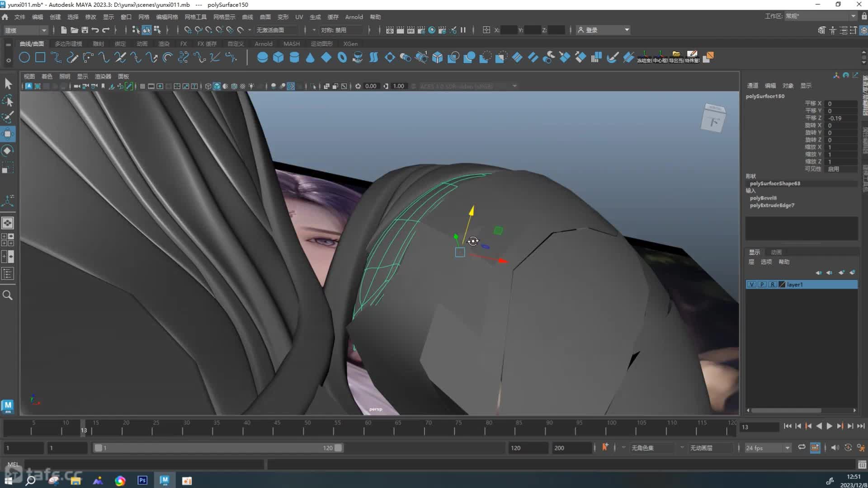
Task: Open the 24 fps frame rate dropdown
Action: point(768,448)
